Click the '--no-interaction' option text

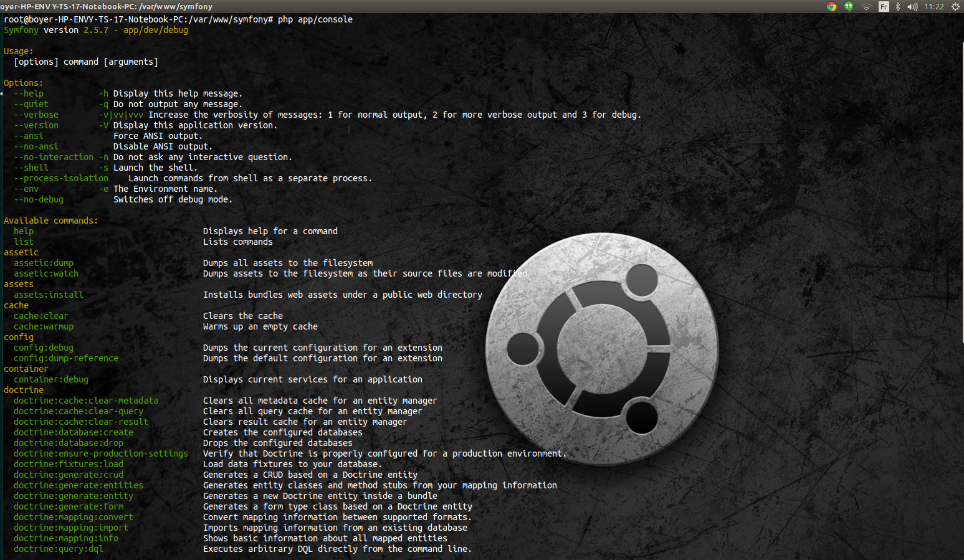pos(54,157)
